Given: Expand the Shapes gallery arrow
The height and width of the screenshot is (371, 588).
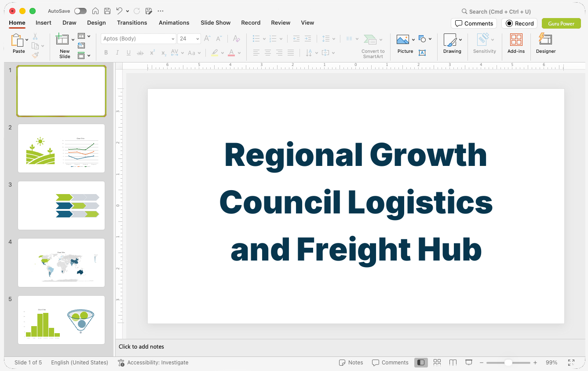Looking at the screenshot, I should [430, 39].
